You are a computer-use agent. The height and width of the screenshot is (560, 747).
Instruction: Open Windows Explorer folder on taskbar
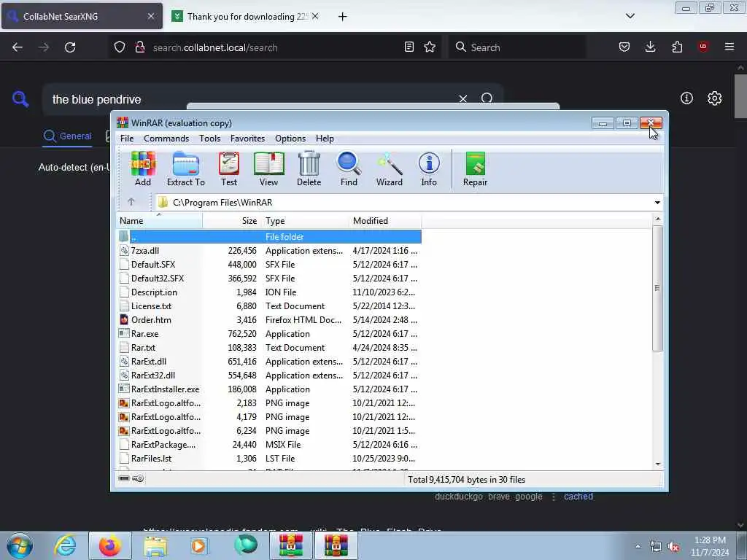pos(155,545)
